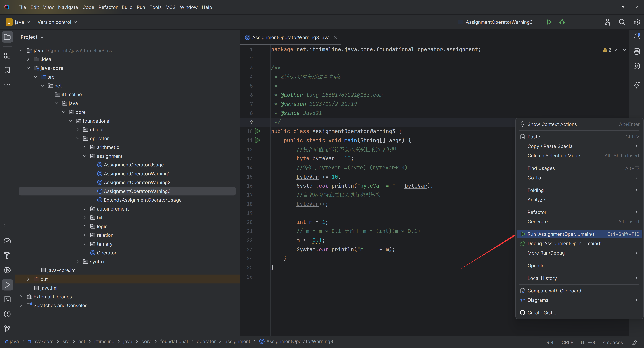The height and width of the screenshot is (348, 644).
Task: Choose Show Context Actions
Action: (579, 124)
